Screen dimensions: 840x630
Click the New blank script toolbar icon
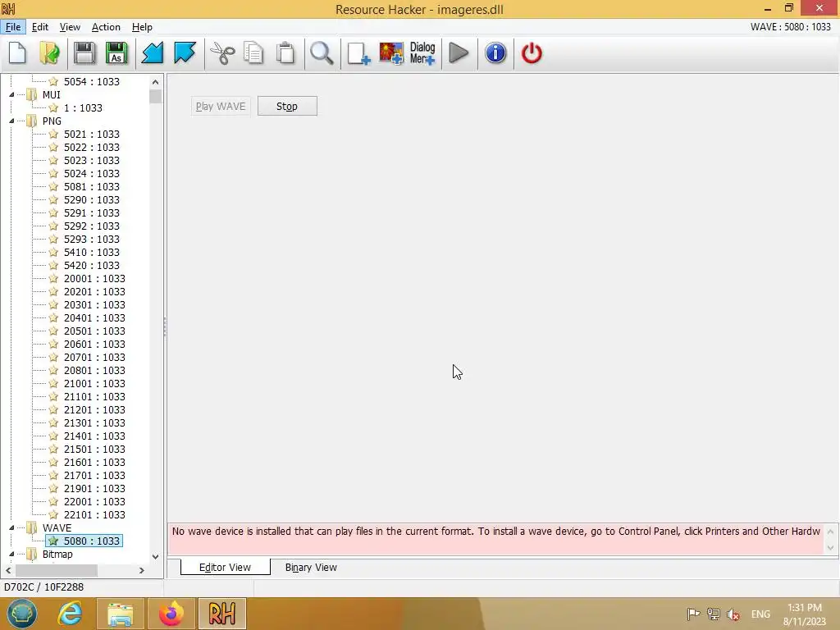pos(17,53)
